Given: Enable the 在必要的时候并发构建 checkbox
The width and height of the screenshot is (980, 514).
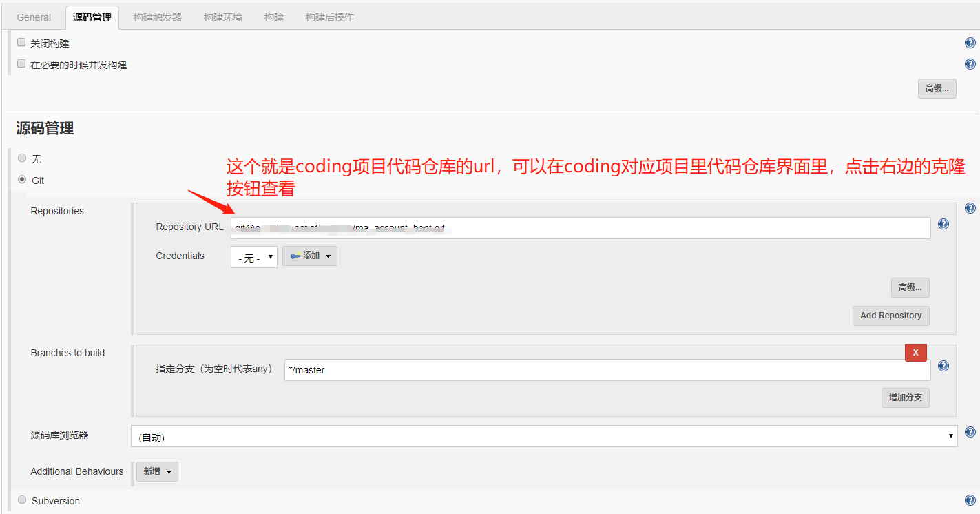Looking at the screenshot, I should point(21,63).
